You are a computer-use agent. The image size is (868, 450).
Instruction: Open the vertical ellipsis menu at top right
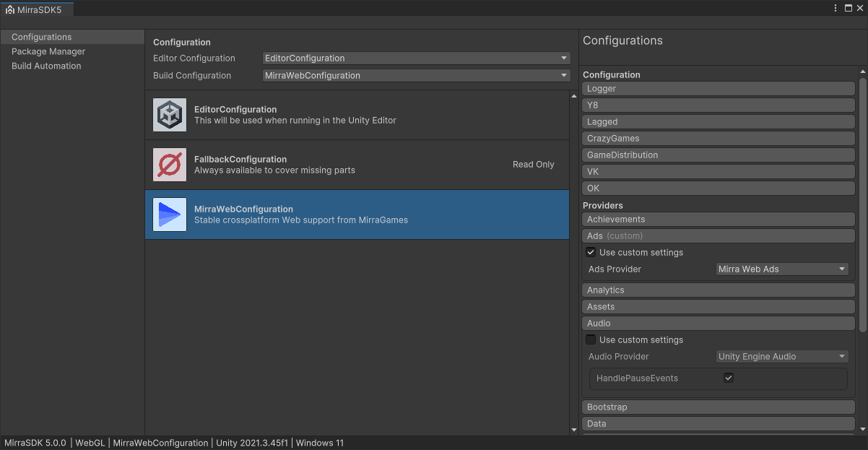[x=836, y=8]
